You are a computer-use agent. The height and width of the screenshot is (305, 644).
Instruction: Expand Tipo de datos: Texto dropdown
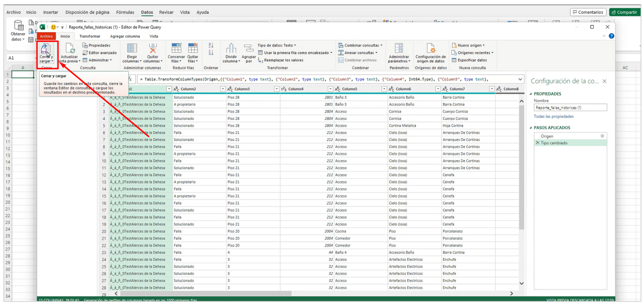pyautogui.click(x=277, y=45)
